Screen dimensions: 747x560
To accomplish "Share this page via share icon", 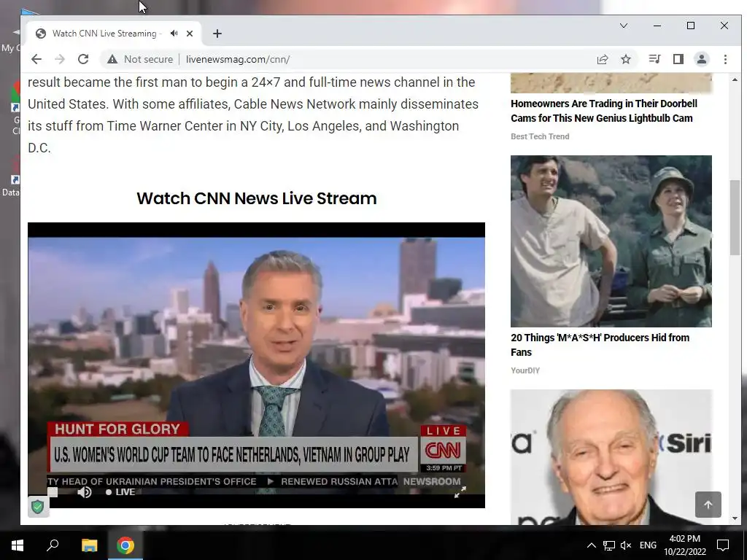I will click(x=602, y=59).
